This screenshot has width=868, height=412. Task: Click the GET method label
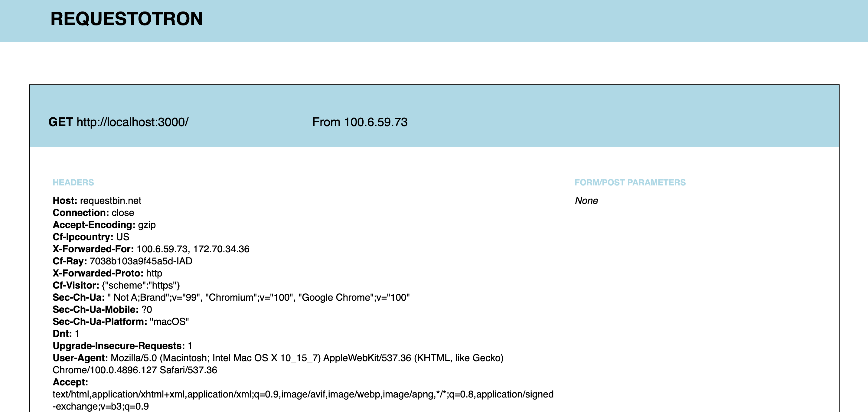pos(60,122)
